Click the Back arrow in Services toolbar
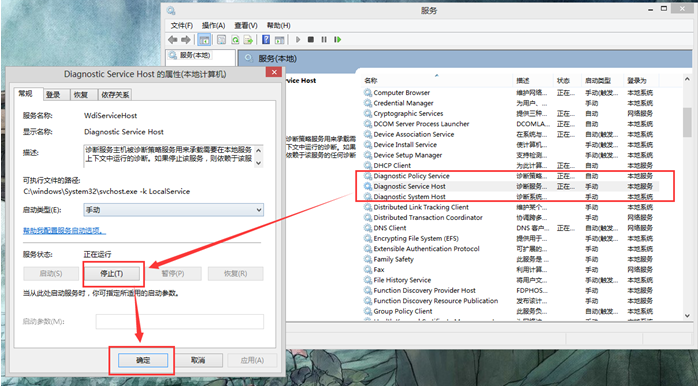This screenshot has width=698, height=386. coord(172,40)
